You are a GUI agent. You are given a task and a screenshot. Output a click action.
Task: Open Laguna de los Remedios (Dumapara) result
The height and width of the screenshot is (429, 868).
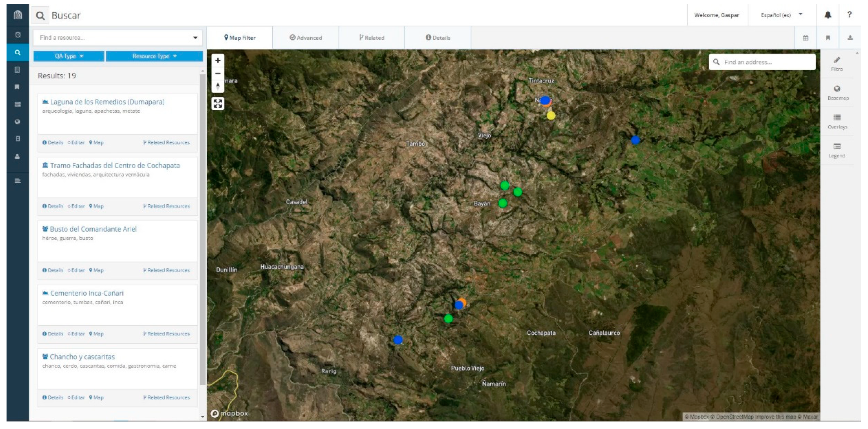click(x=107, y=102)
